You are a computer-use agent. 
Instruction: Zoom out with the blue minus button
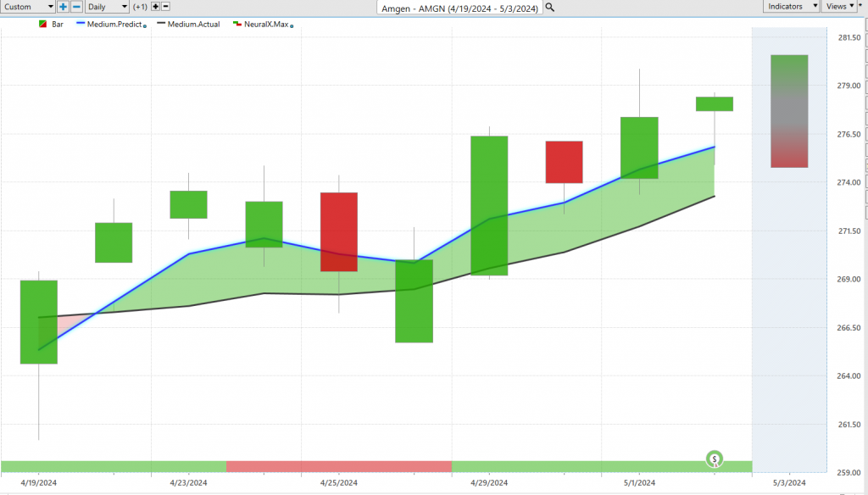77,7
